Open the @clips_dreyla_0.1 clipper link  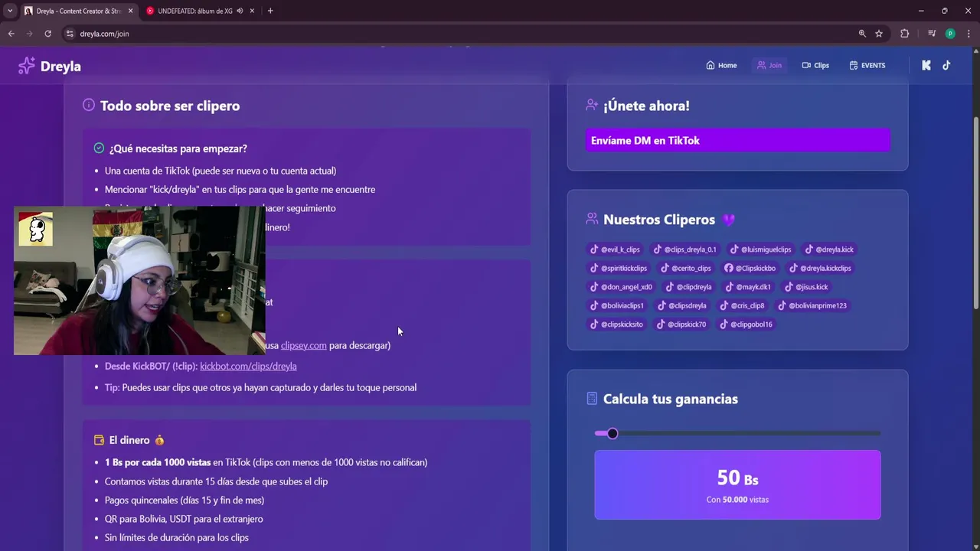pyautogui.click(x=687, y=249)
